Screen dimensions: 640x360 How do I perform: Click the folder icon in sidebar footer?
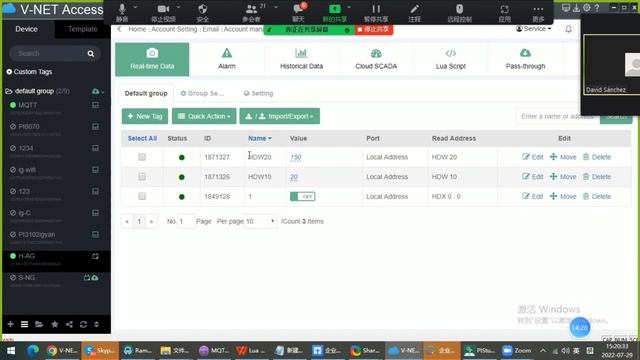(x=39, y=324)
